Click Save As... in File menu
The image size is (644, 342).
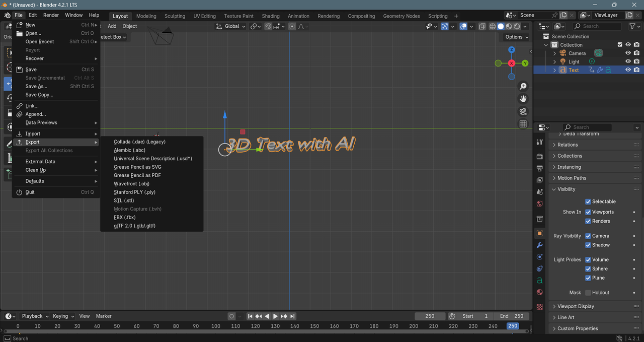(x=56, y=86)
